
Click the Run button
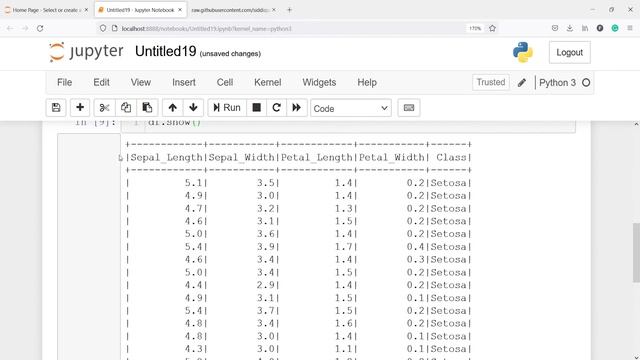point(227,108)
